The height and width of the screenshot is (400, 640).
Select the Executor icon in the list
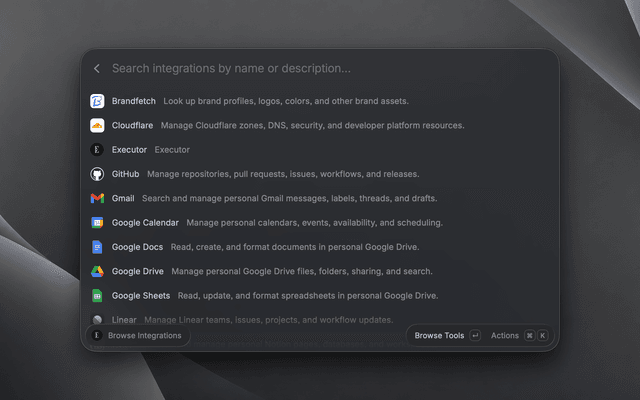point(97,150)
